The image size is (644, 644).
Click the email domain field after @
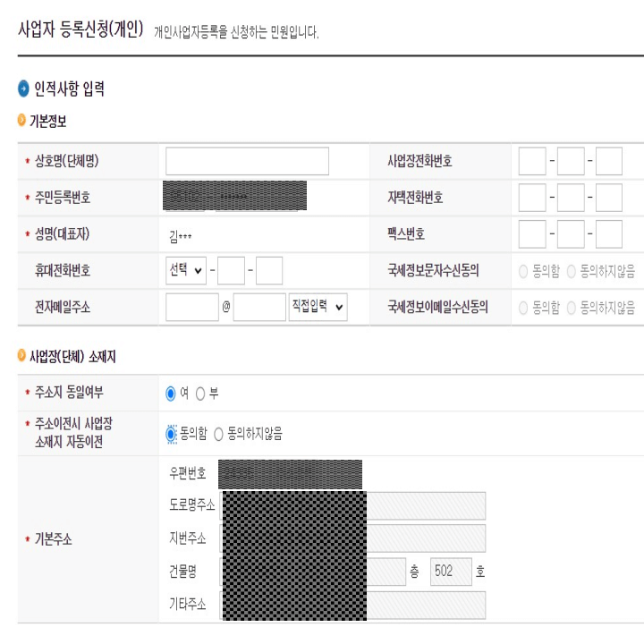coord(259,307)
